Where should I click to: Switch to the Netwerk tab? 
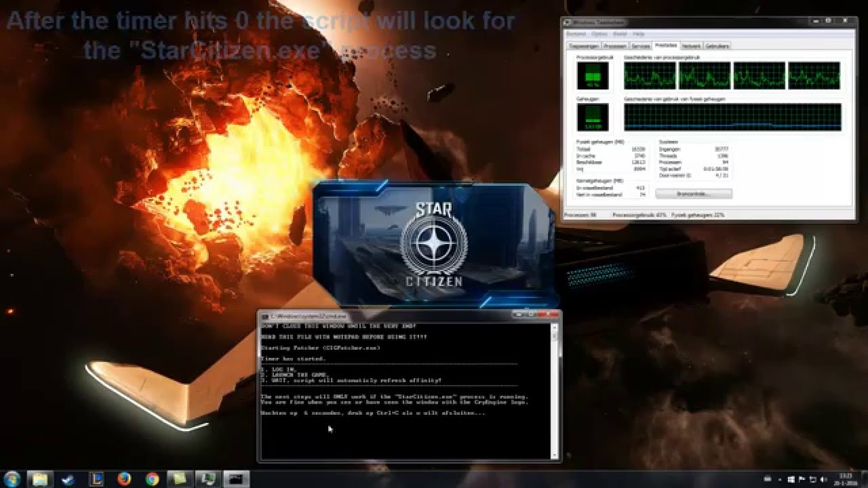(692, 46)
